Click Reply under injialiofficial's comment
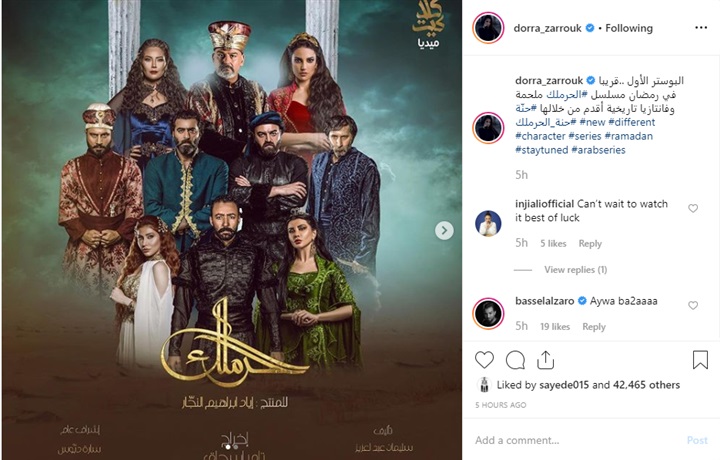This screenshot has height=460, width=720. 590,244
